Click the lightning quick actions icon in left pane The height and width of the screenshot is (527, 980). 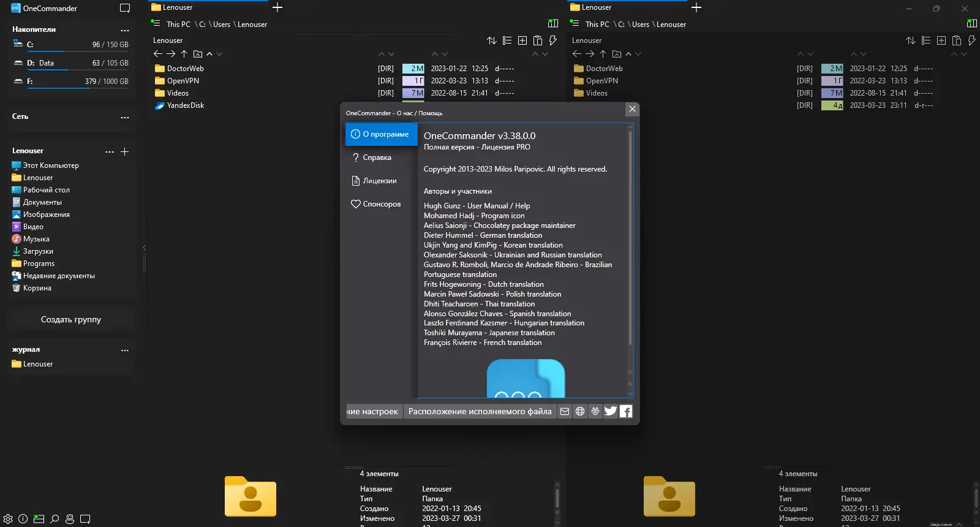(552, 40)
